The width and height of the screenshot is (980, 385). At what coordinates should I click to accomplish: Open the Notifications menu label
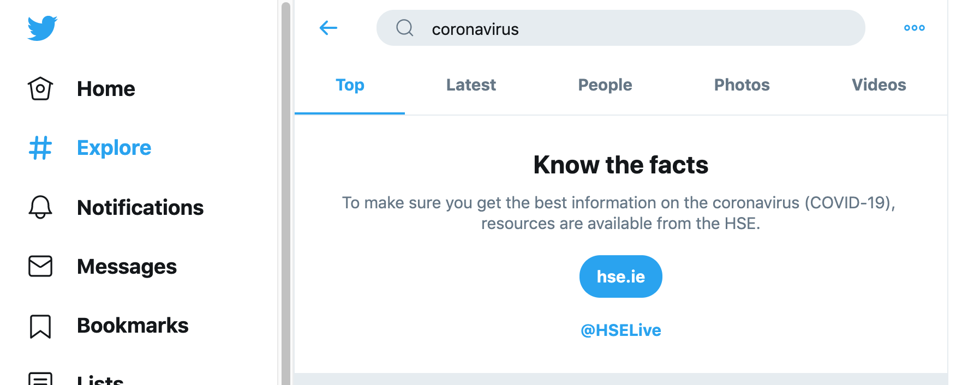point(140,208)
